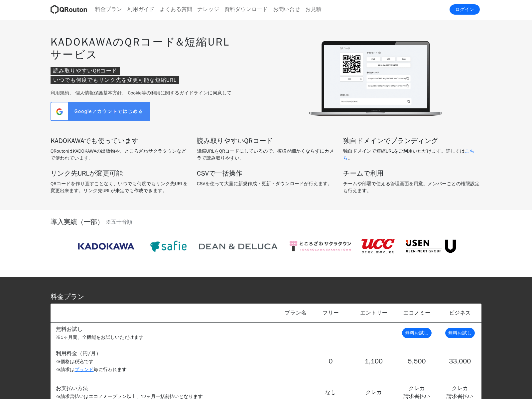This screenshot has width=532, height=399.
Task: Click the エントリー plan column header
Action: tap(374, 313)
